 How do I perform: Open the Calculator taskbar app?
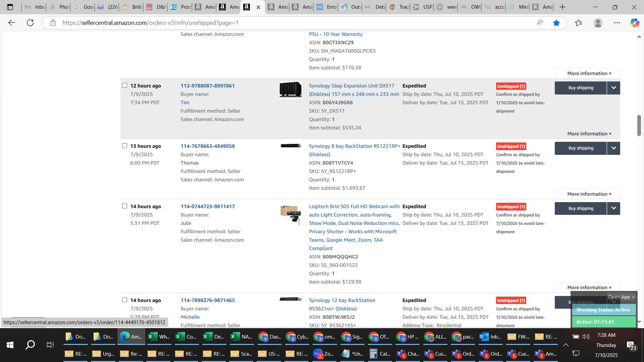tap(380, 354)
